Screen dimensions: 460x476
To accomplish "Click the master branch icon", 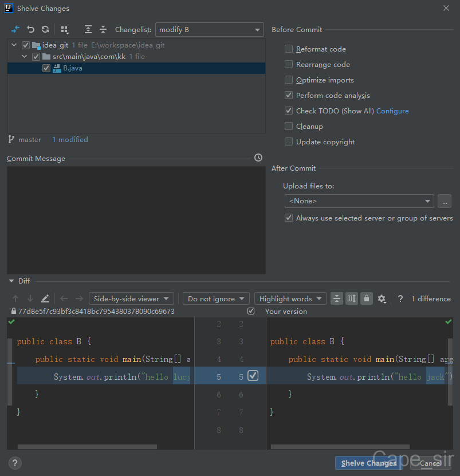I will click(x=11, y=140).
